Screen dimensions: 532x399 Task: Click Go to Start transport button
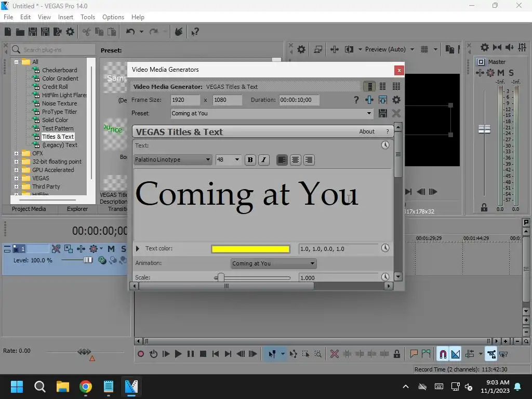pyautogui.click(x=216, y=354)
